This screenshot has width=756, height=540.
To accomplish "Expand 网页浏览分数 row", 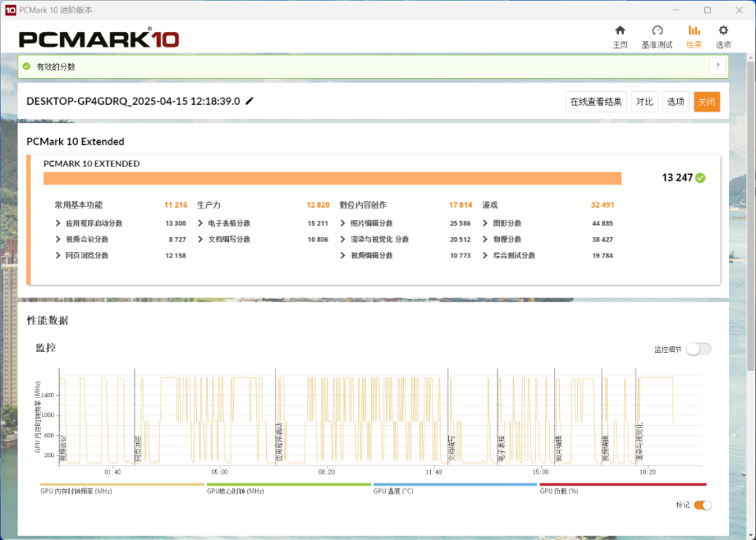I will tap(57, 256).
